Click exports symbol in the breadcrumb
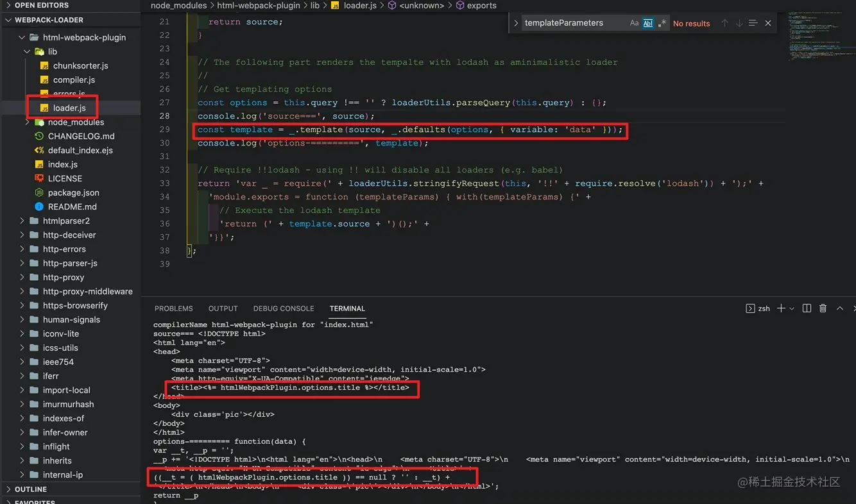Viewport: 856px width, 504px height. pos(481,5)
